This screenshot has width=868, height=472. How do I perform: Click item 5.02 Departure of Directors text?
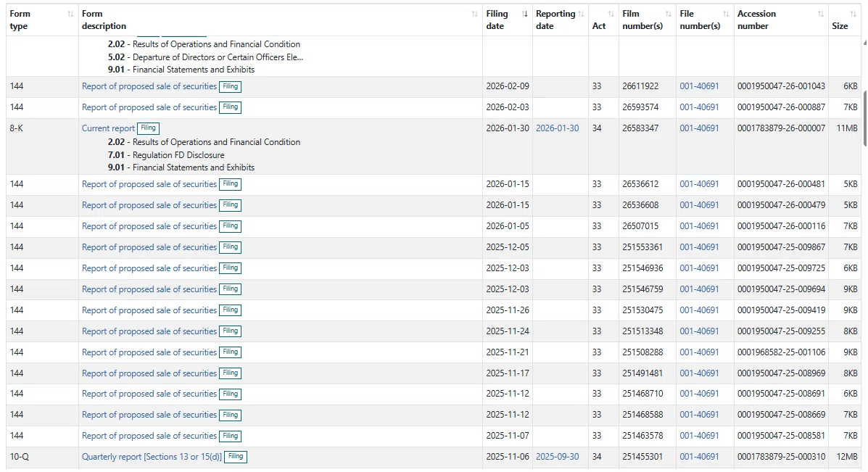[x=205, y=57]
